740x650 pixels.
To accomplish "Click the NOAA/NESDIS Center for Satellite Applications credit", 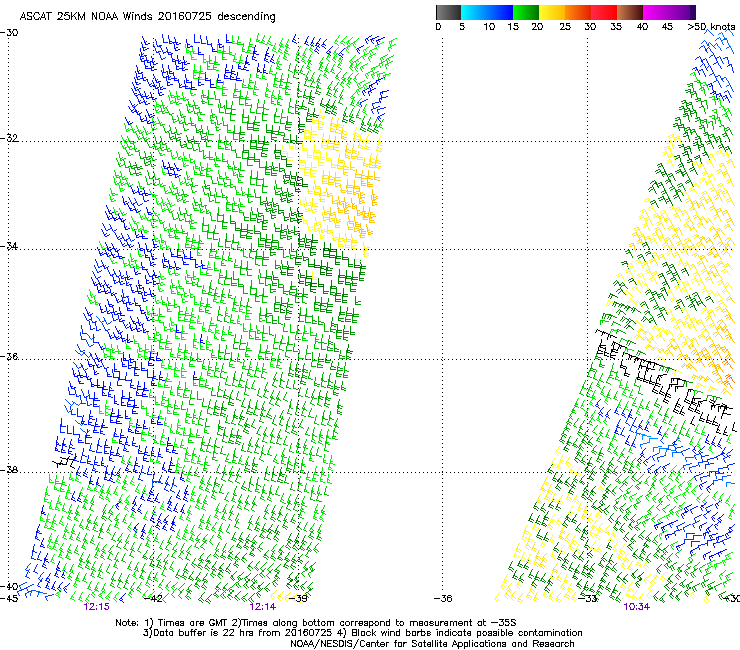I will pos(432,644).
